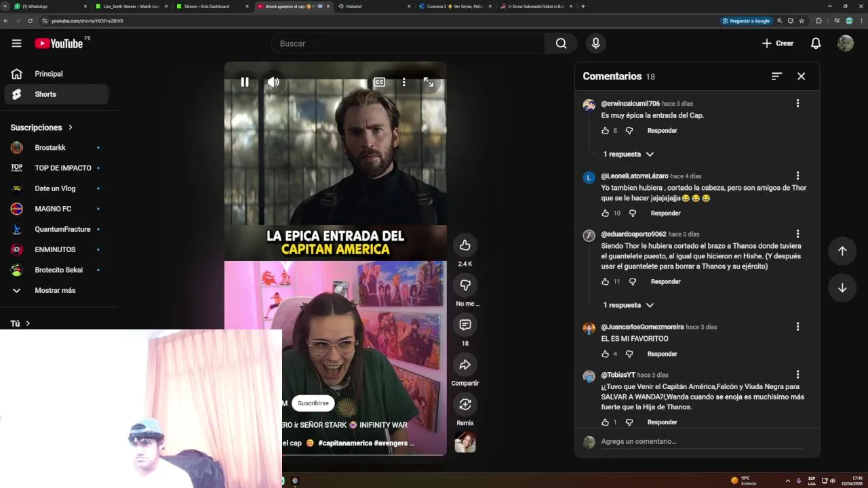
Task: Open options for @eduardooporto9062's comment
Action: click(797, 234)
